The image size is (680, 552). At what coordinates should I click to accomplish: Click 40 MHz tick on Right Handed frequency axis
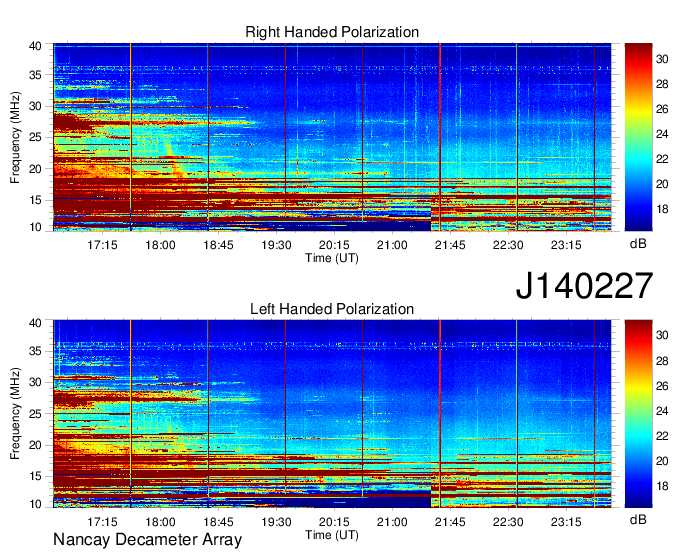click(36, 46)
